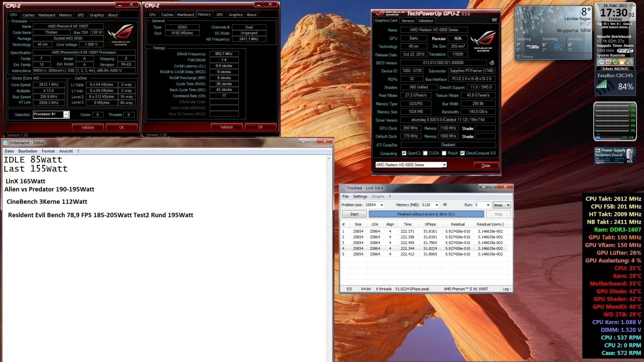The height and width of the screenshot is (362, 644).
Task: Click the Saturday cloud forecast icon
Action: click(533, 47)
